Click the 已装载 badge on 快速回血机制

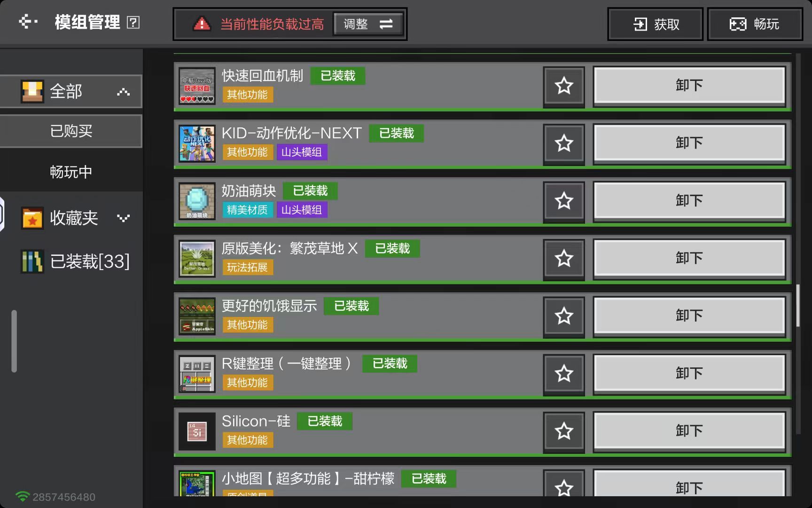(338, 76)
